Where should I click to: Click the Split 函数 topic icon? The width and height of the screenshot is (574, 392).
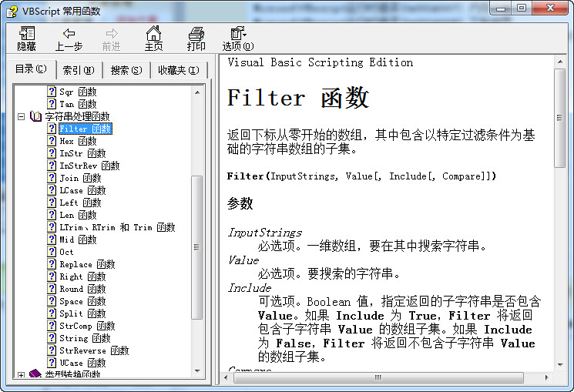click(x=52, y=313)
